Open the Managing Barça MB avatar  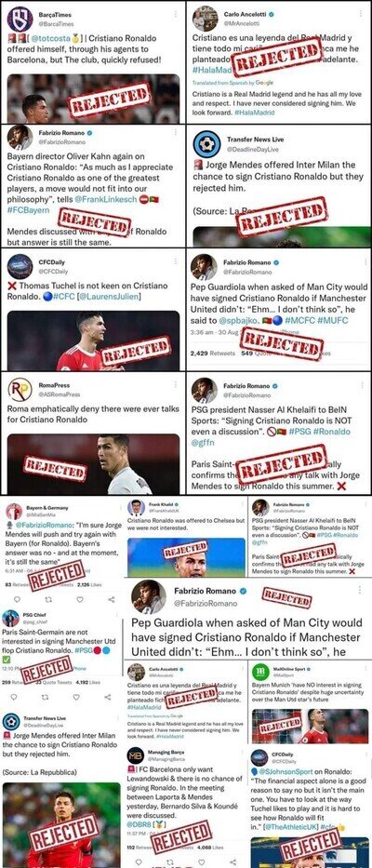[x=136, y=756]
